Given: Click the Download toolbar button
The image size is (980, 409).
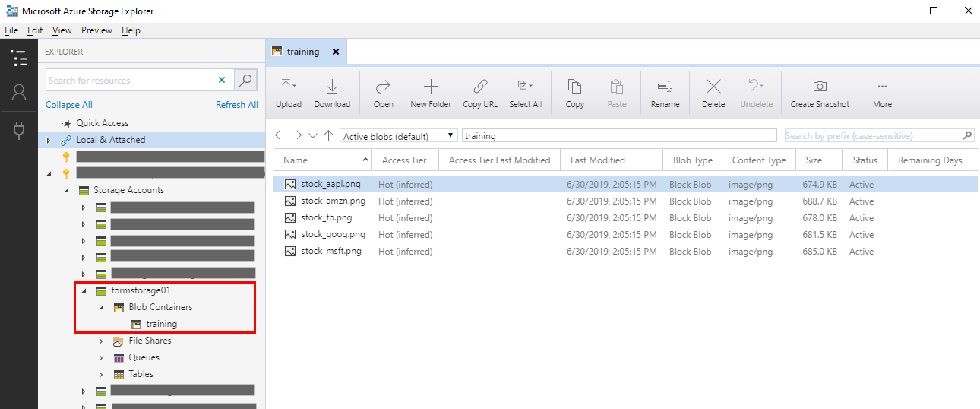Looking at the screenshot, I should point(332,94).
